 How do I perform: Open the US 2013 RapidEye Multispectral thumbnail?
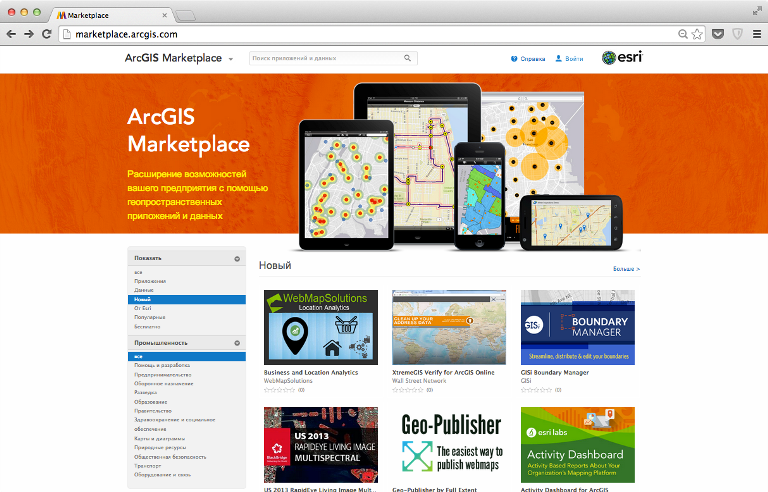321,445
